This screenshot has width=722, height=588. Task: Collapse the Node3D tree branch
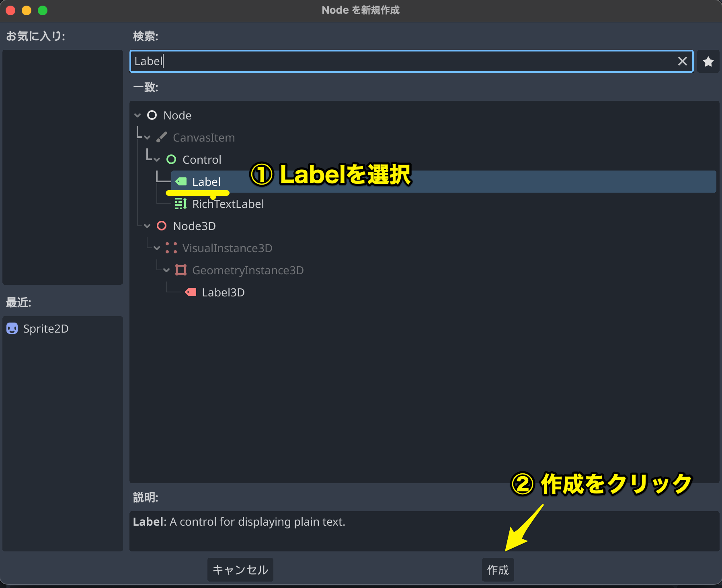click(147, 226)
